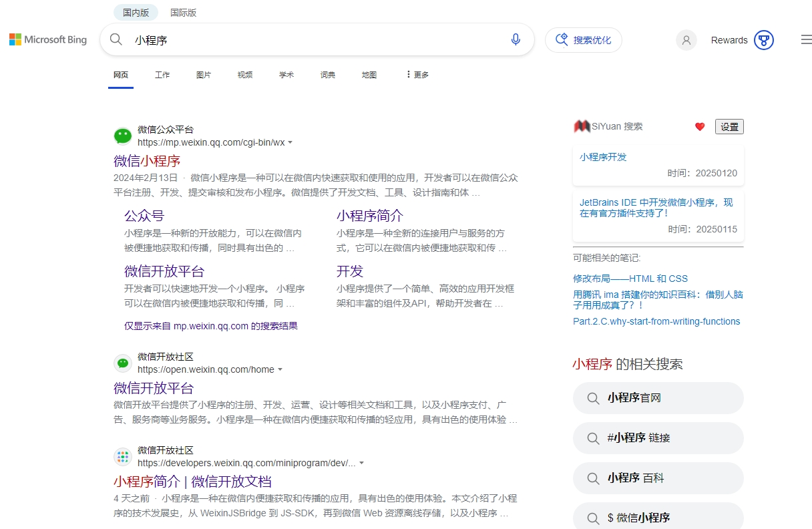Screen dimensions: 812x529
Task: Switch to 国际版
Action: 183,12
